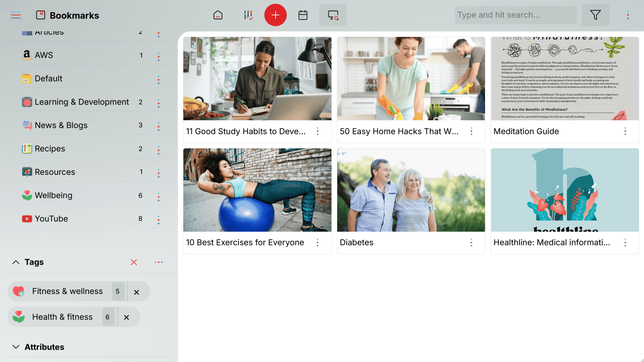This screenshot has width=644, height=362.
Task: Open the 10 Best Exercises for Everyone thumbnail
Action: tap(257, 190)
